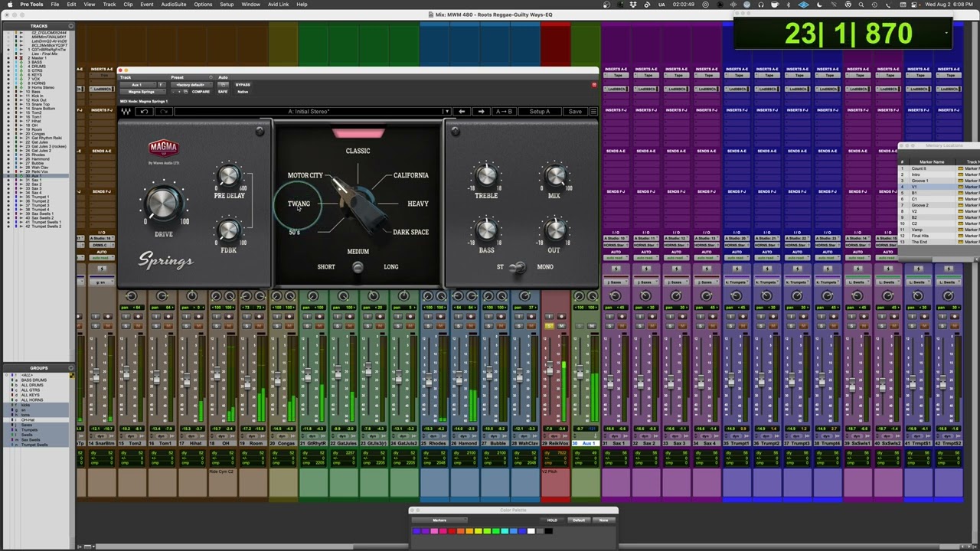Toggle the COMPARE button
The height and width of the screenshot is (551, 980).
pyautogui.click(x=201, y=92)
